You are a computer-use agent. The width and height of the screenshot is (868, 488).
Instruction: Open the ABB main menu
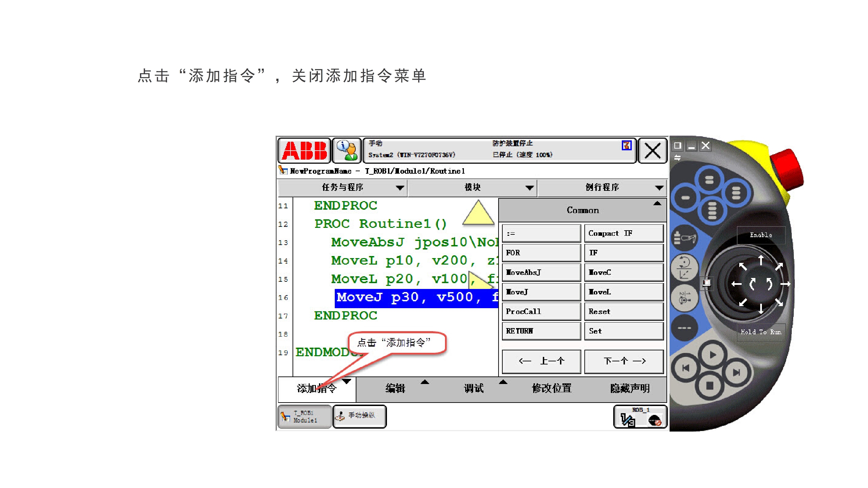[304, 151]
